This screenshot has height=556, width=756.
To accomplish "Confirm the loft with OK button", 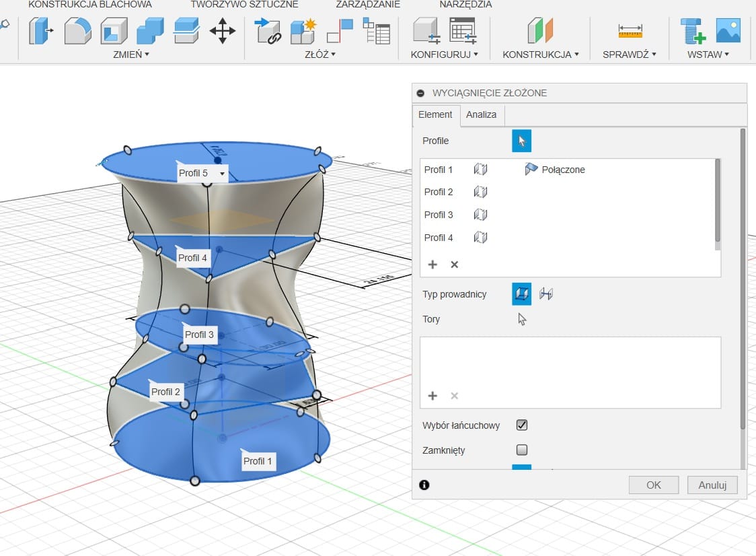I will (x=653, y=485).
